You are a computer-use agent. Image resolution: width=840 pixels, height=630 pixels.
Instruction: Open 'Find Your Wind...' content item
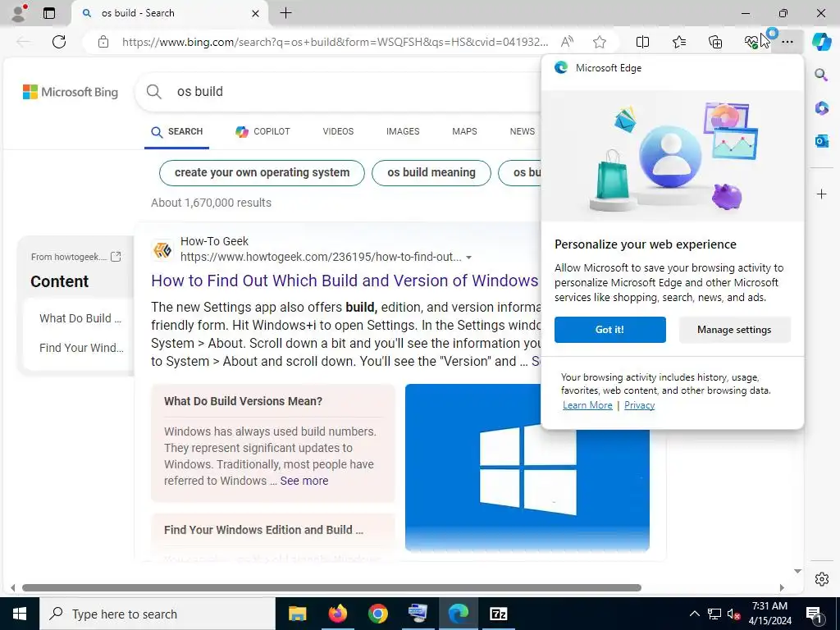click(x=81, y=348)
